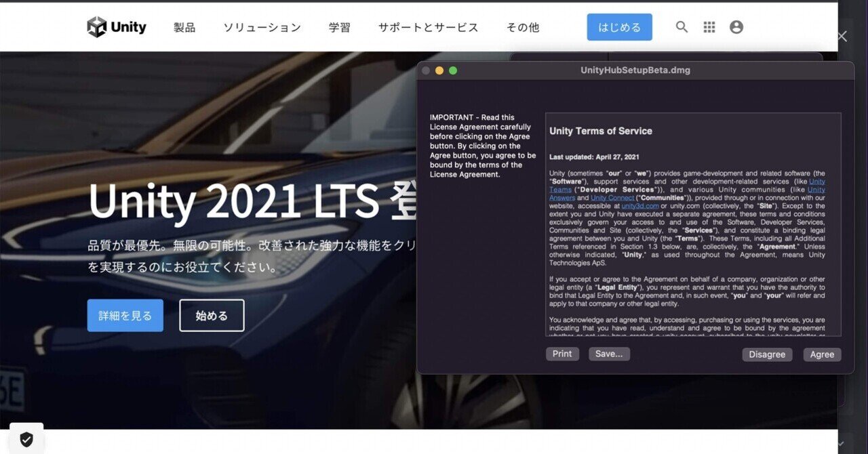Click the green zoom button of the dmg window
This screenshot has height=454, width=868.
pos(453,70)
